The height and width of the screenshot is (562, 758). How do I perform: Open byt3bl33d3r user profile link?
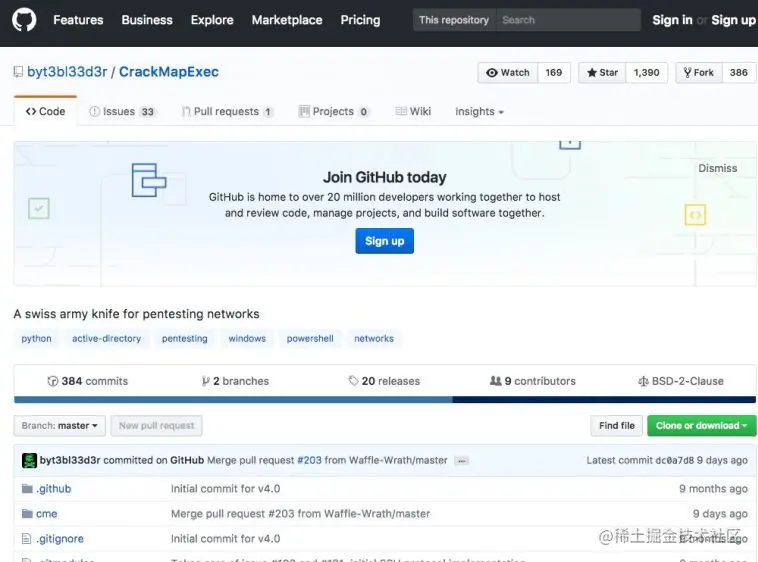(x=67, y=72)
